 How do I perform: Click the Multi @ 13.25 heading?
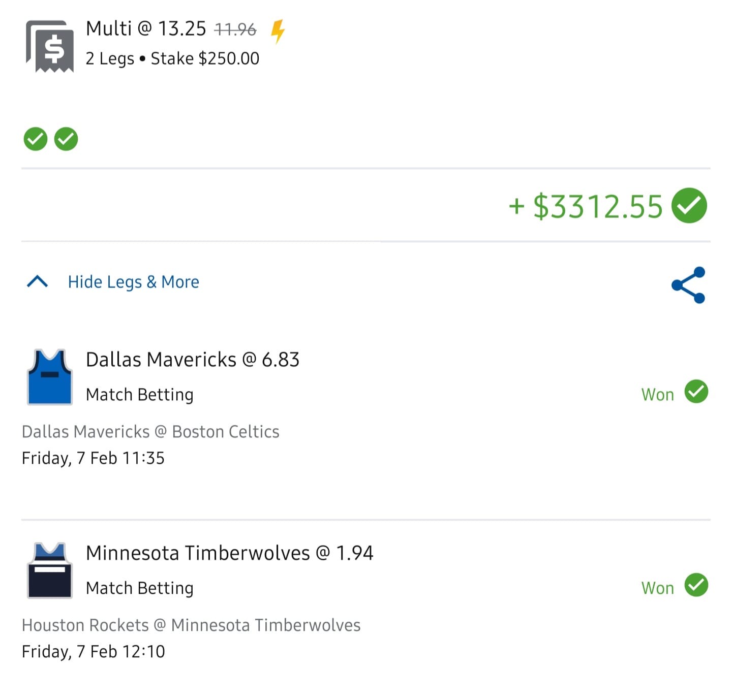click(145, 29)
